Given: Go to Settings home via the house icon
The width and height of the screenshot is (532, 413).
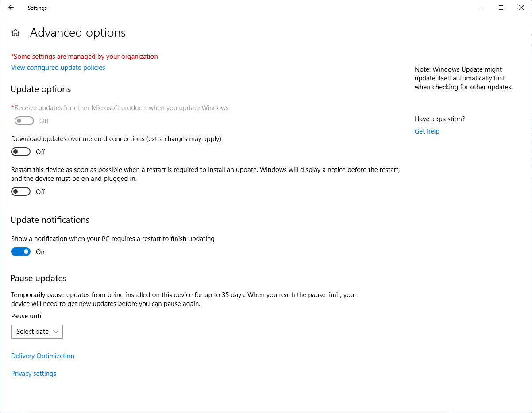Looking at the screenshot, I should pyautogui.click(x=15, y=33).
